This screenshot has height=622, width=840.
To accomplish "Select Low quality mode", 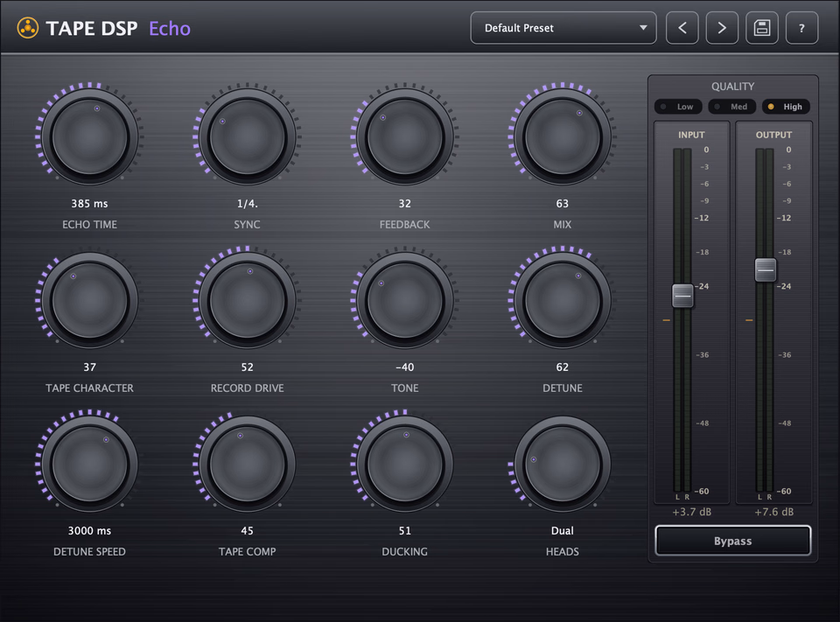I will tap(678, 107).
